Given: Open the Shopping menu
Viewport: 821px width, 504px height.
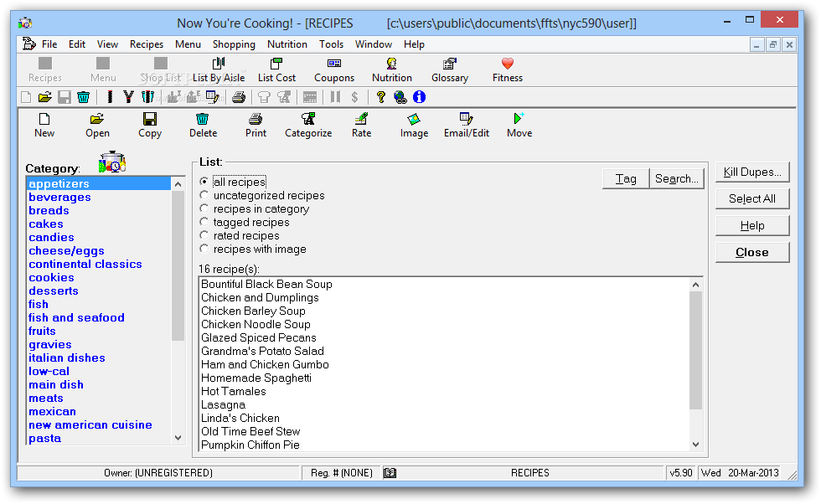Looking at the screenshot, I should coord(234,44).
